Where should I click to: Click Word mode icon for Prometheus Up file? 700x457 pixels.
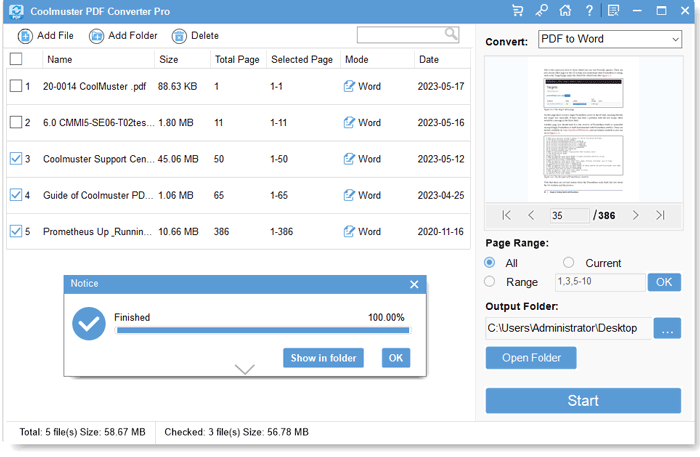(349, 231)
